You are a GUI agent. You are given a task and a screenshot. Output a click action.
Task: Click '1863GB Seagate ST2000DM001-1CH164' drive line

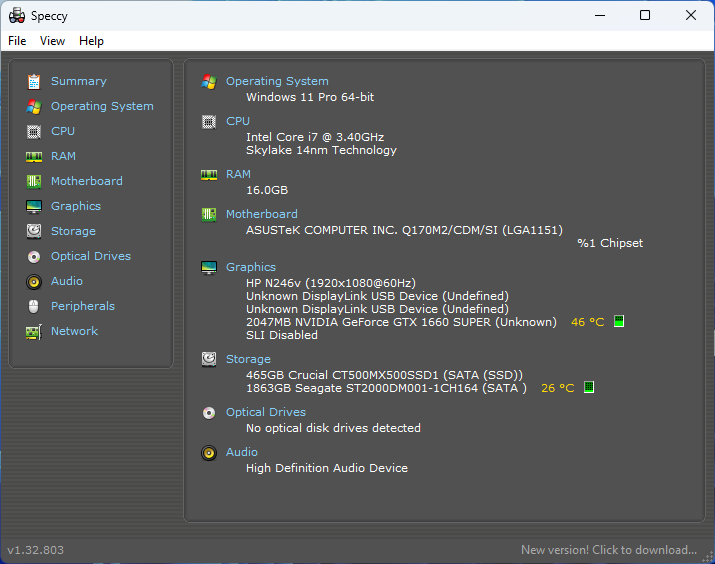(386, 388)
